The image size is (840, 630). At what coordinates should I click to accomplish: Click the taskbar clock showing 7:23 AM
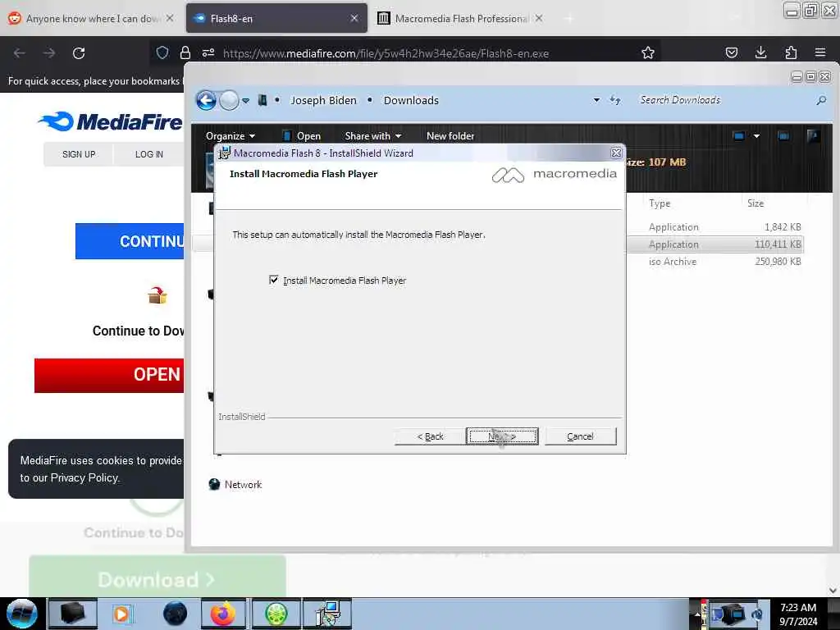pyautogui.click(x=798, y=614)
